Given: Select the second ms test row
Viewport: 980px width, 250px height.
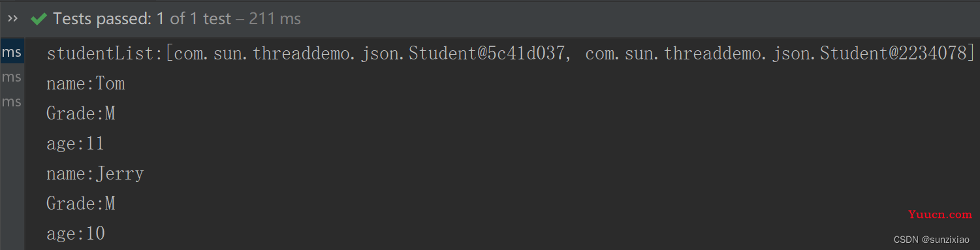Looking at the screenshot, I should coord(12,78).
